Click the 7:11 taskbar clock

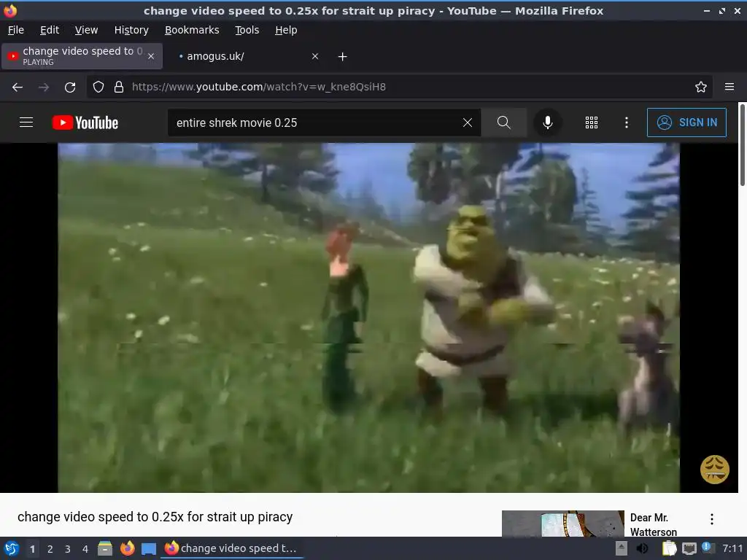point(732,548)
